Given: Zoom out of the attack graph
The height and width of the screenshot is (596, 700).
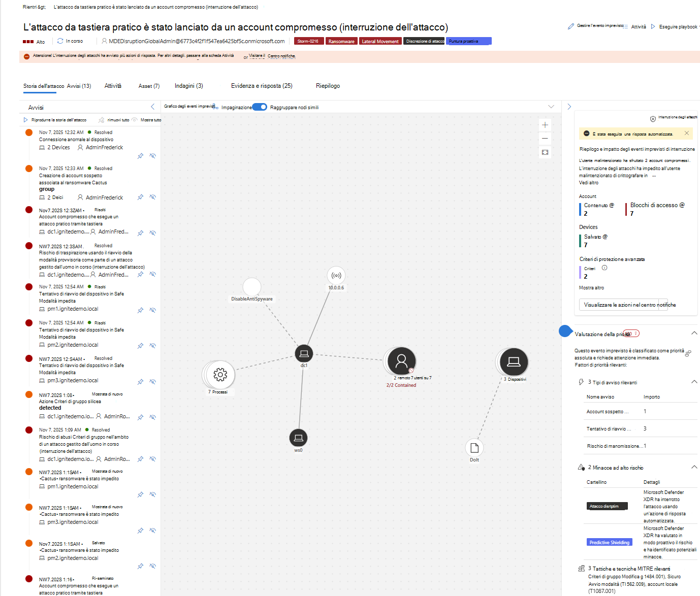Looking at the screenshot, I should point(545,138).
